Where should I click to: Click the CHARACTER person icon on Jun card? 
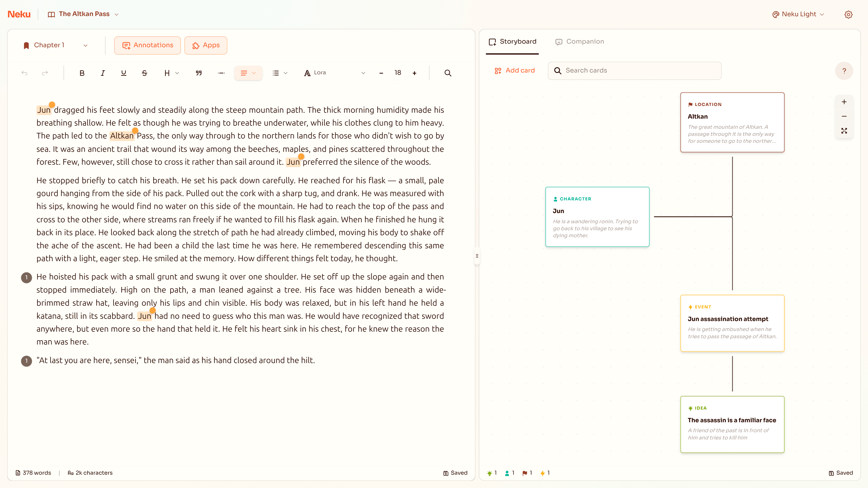(555, 199)
